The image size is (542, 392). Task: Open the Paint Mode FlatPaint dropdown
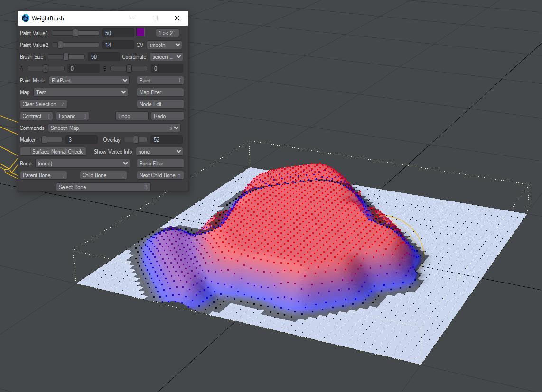pyautogui.click(x=89, y=81)
